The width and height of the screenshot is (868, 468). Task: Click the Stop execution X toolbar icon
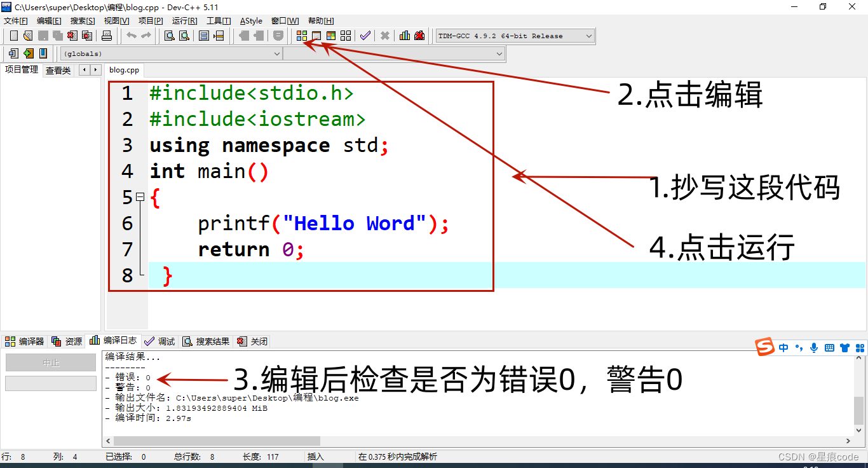pyautogui.click(x=385, y=36)
